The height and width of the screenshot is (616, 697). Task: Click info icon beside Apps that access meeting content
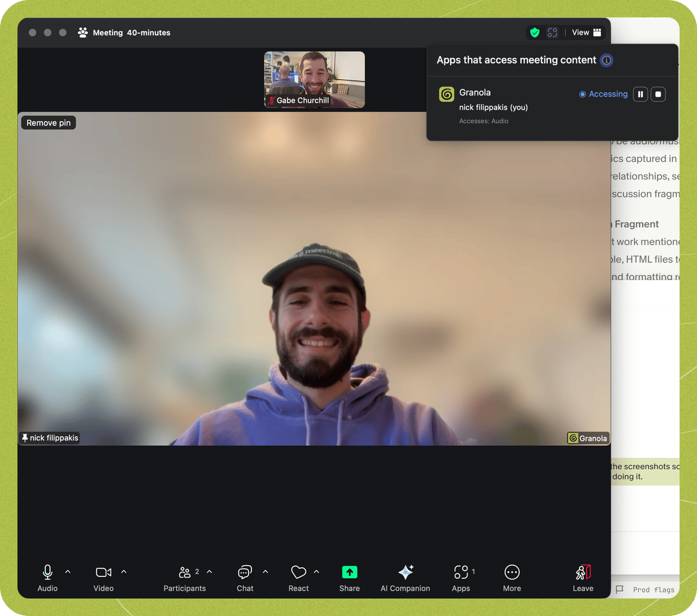click(x=606, y=60)
